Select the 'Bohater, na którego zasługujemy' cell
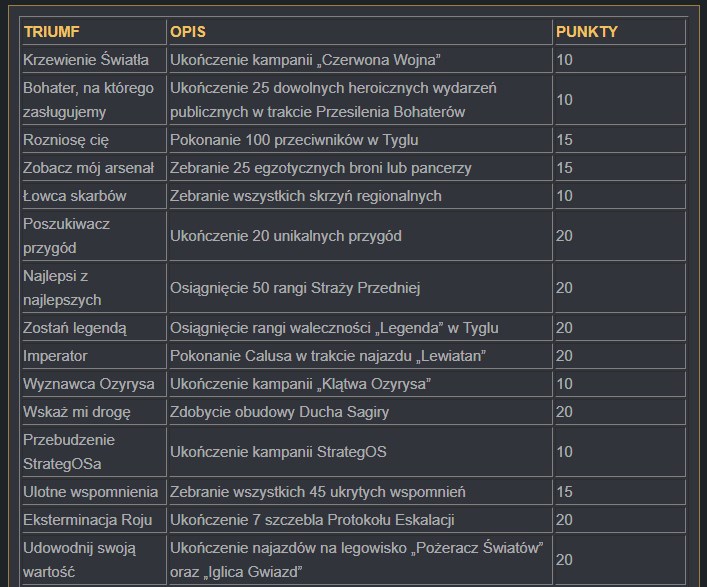The image size is (707, 587). [88, 100]
